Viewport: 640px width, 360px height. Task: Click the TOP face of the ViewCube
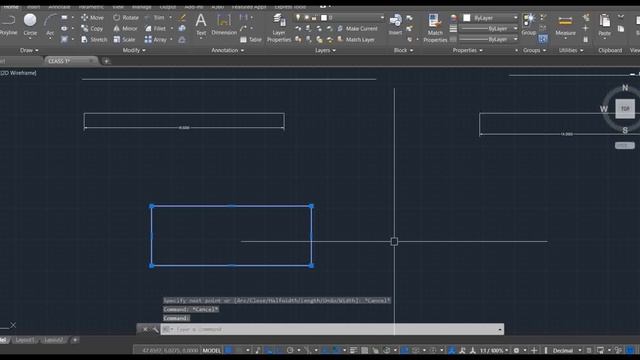tap(625, 109)
